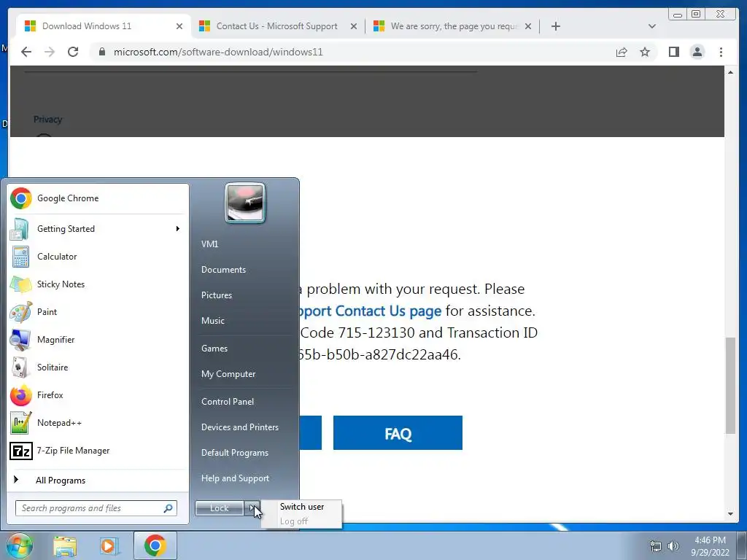Click the blue FAQ button

pos(398,433)
